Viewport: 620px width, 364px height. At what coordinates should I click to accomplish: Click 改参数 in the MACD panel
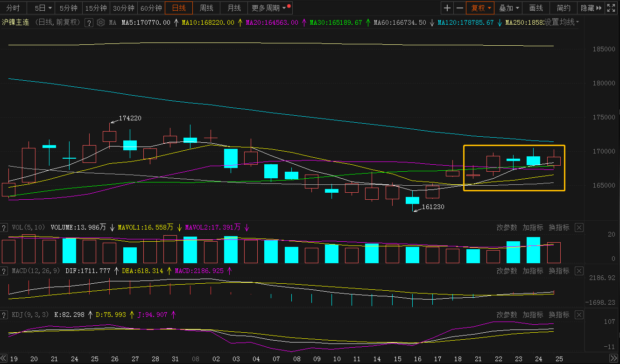[507, 271]
